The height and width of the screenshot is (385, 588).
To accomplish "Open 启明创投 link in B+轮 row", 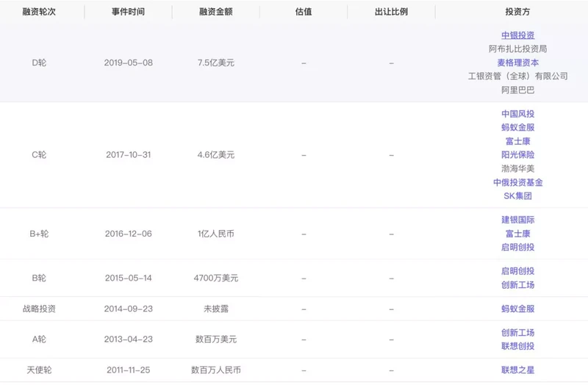I will tap(517, 248).
